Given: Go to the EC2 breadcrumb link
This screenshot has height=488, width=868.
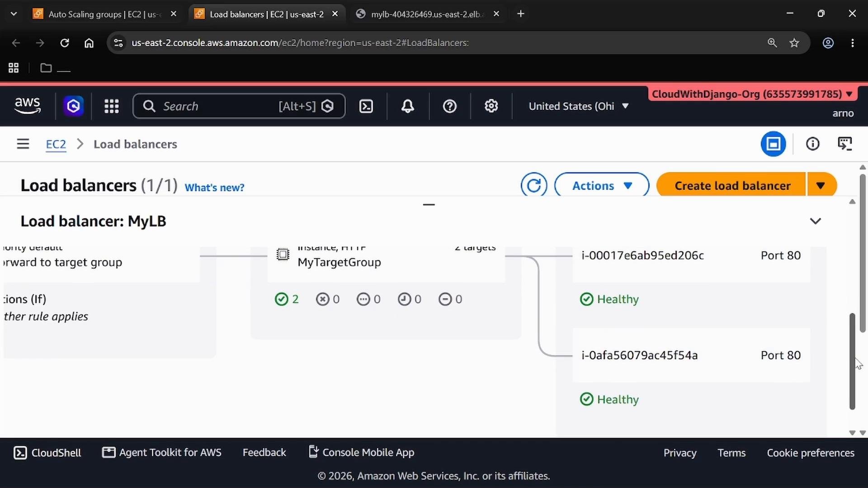Looking at the screenshot, I should (56, 144).
